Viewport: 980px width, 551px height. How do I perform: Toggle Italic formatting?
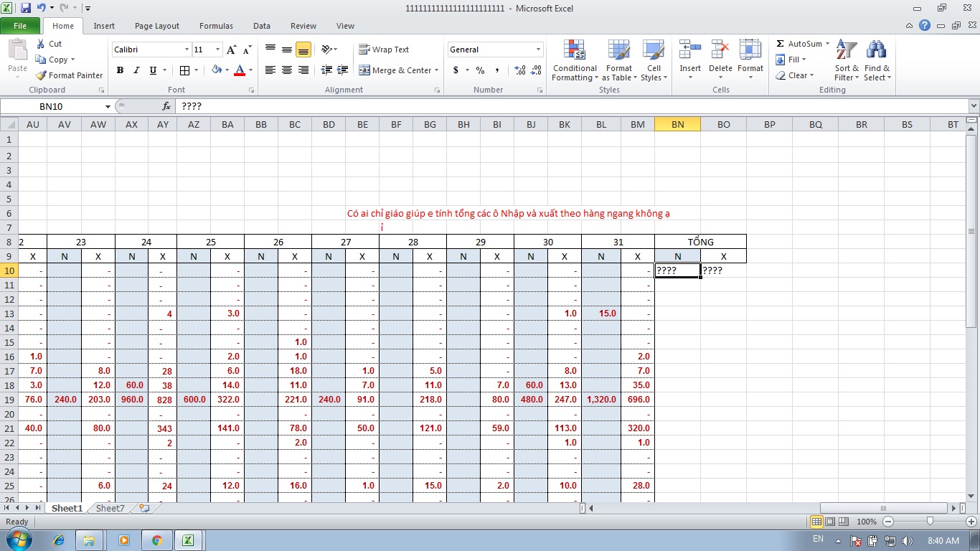coord(136,70)
